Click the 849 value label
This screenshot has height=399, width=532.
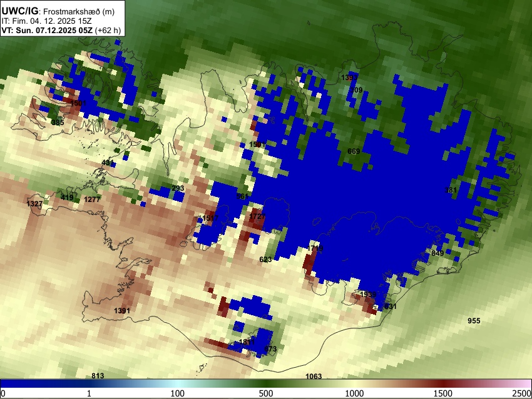click(x=437, y=253)
